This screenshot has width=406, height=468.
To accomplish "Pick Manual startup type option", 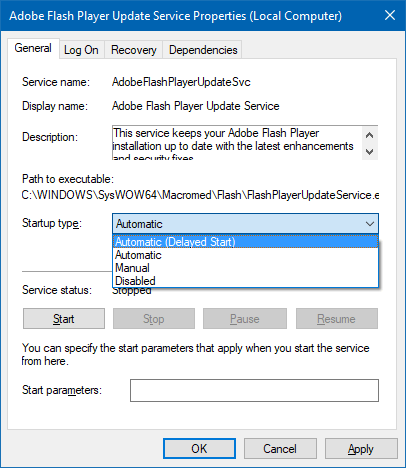I will [x=245, y=268].
